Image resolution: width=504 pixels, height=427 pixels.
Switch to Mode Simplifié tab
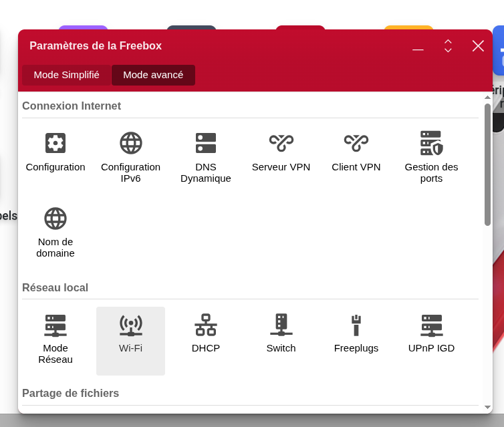(66, 75)
